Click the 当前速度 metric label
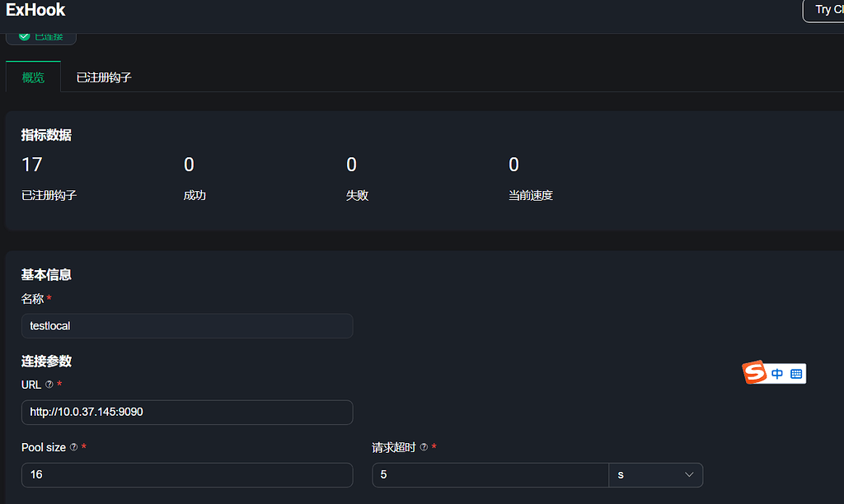Image resolution: width=844 pixels, height=504 pixels. point(530,196)
